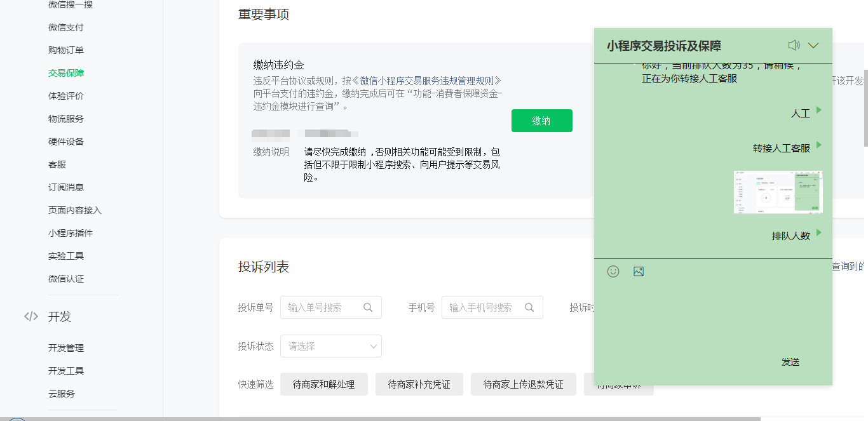Open 微信认证 in sidebar
Screen dimensions: 868x421
[x=66, y=279]
